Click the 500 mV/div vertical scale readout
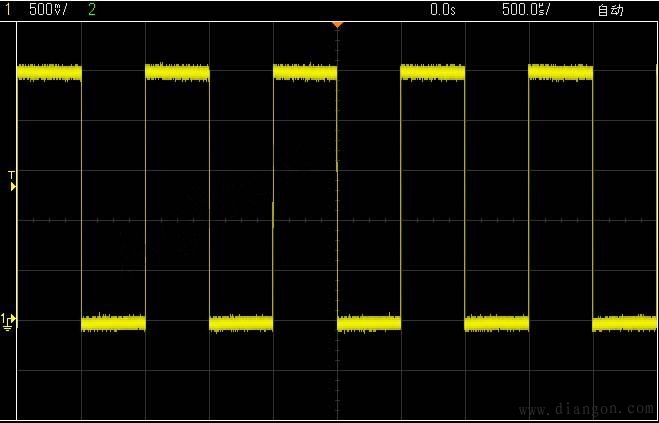Screen dimensions: 659x423 click(48, 10)
